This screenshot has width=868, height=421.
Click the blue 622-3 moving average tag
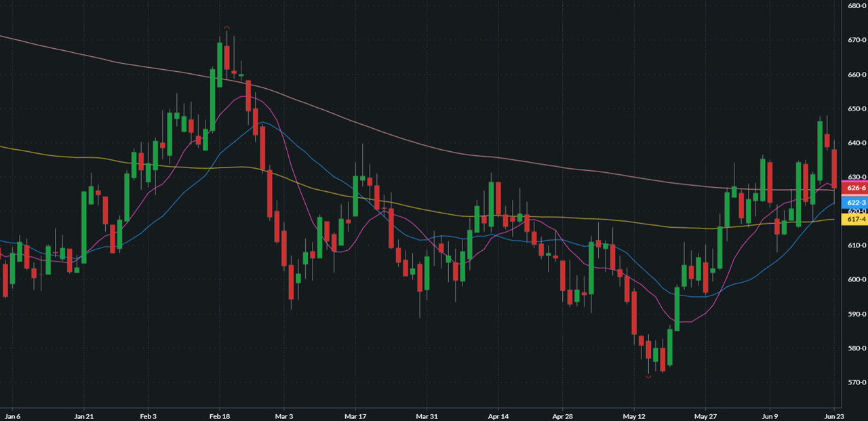(x=854, y=203)
